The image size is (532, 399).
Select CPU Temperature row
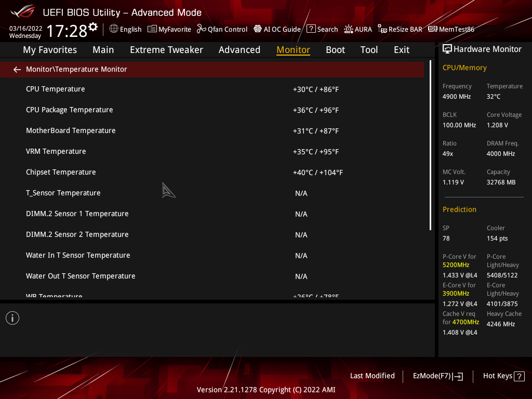point(212,89)
